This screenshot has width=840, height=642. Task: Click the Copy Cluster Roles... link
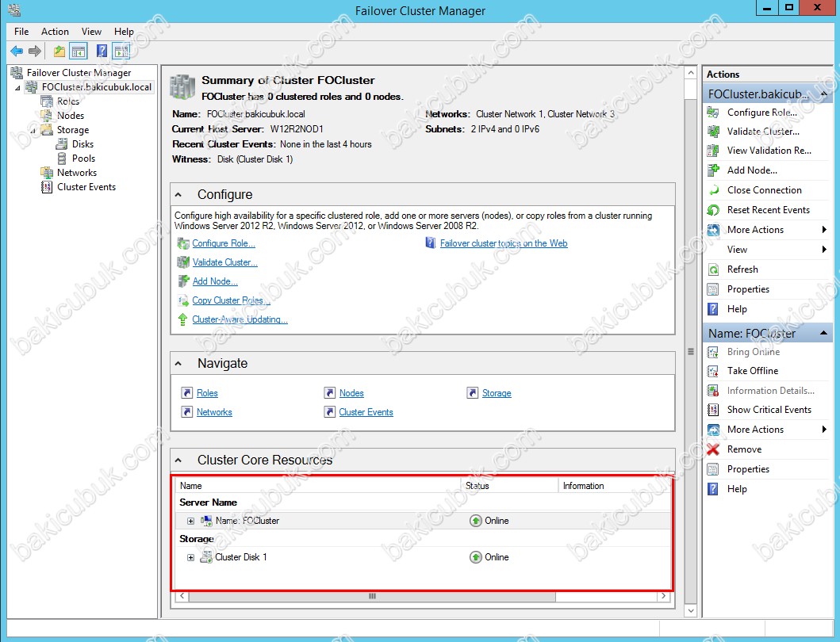click(x=231, y=300)
